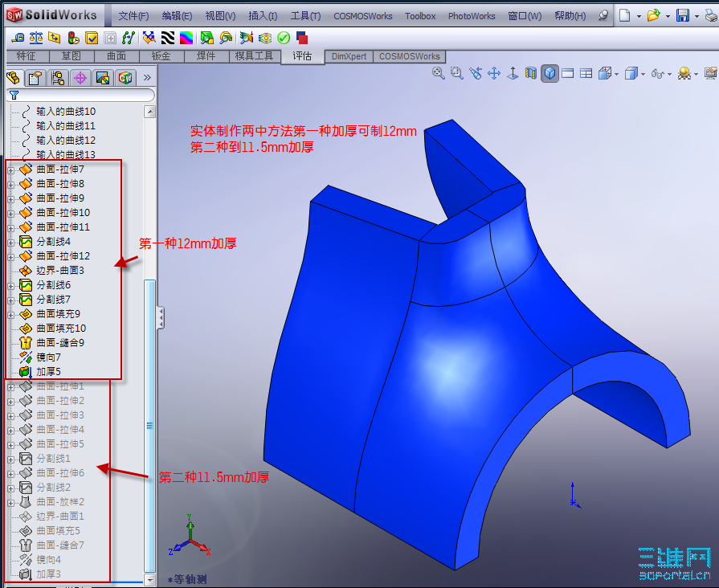Click the New document button
The width and height of the screenshot is (719, 588).
click(624, 15)
